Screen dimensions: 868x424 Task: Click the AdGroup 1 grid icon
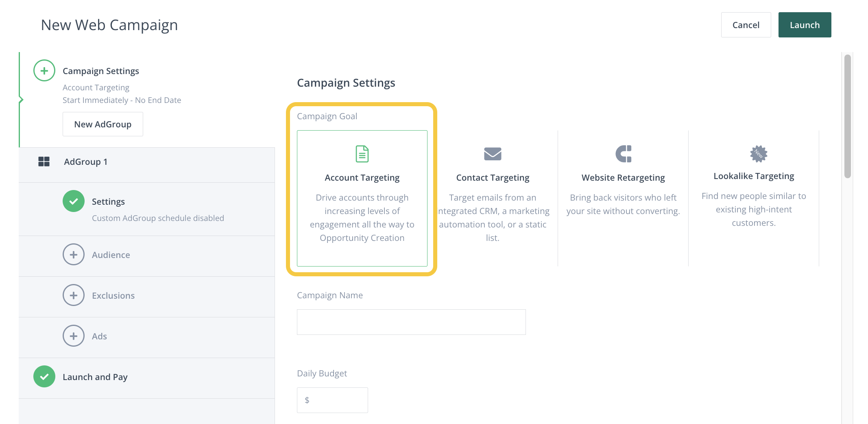pyautogui.click(x=44, y=161)
